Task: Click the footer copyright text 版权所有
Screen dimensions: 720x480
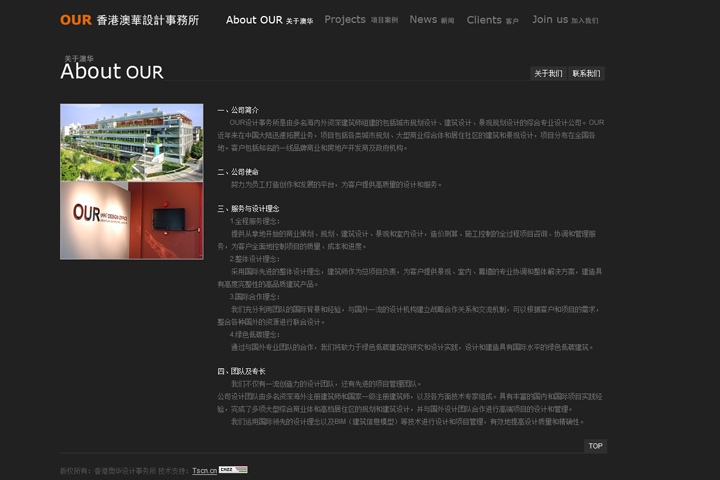Action: tap(122, 470)
